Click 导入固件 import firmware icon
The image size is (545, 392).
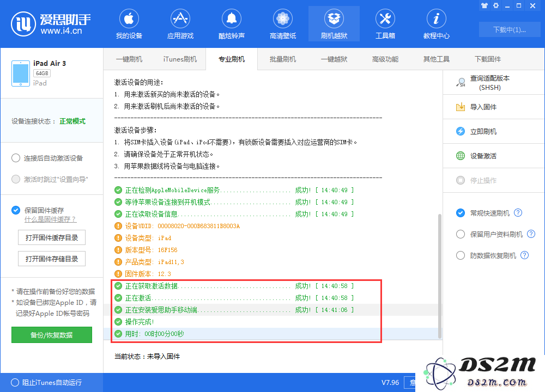click(x=461, y=107)
